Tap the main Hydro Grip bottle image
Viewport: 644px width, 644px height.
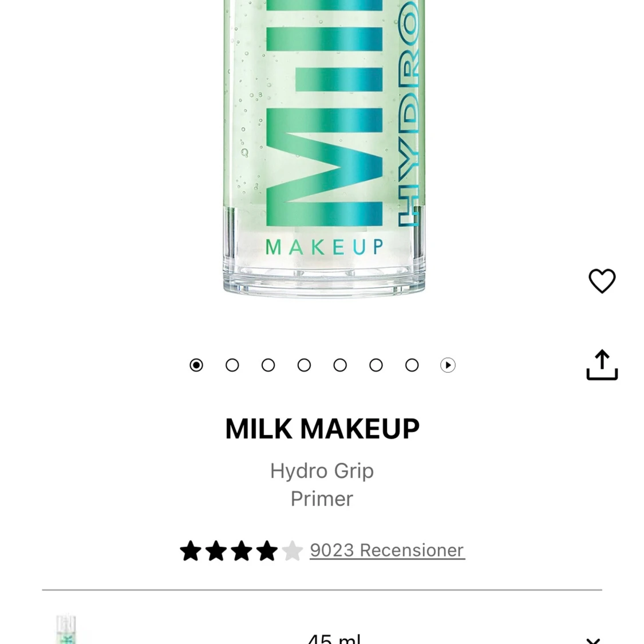(x=324, y=147)
